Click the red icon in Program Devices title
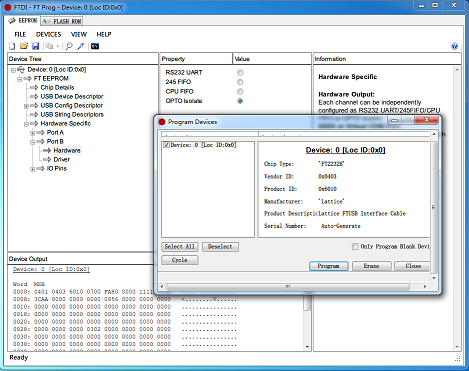 click(162, 122)
